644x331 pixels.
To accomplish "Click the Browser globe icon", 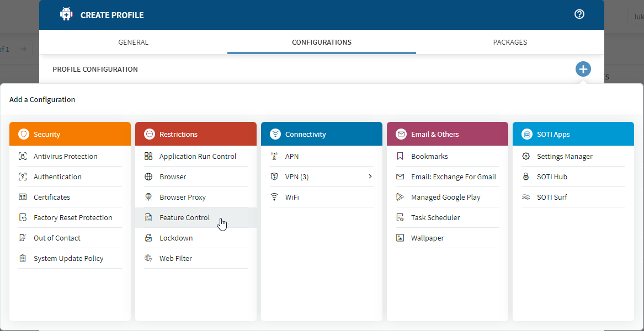I will click(148, 177).
